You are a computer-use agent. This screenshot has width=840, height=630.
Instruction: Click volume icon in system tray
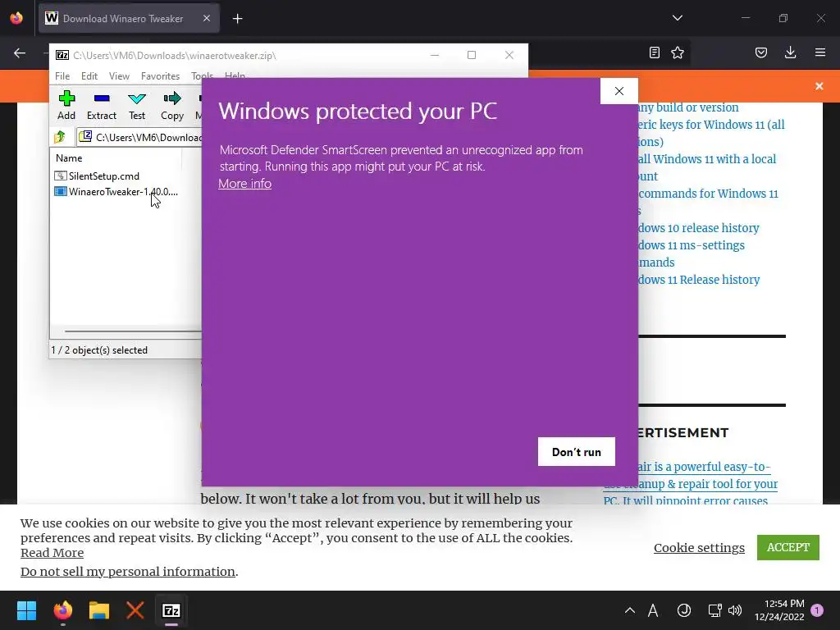(735, 610)
